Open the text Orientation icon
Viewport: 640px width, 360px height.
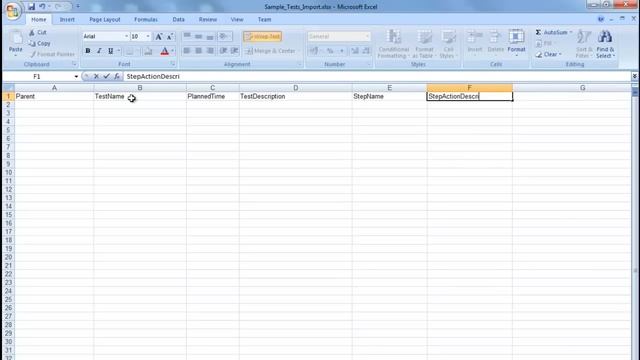click(x=224, y=36)
